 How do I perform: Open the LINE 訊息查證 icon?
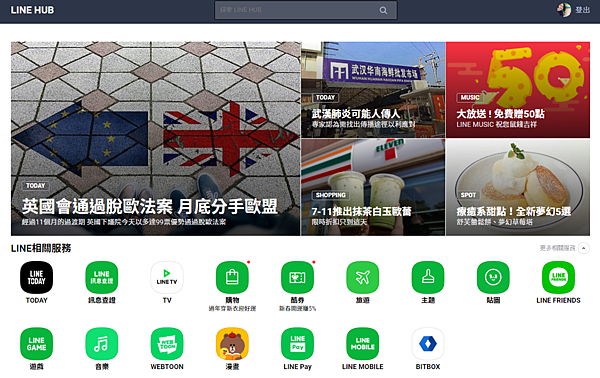(102, 277)
